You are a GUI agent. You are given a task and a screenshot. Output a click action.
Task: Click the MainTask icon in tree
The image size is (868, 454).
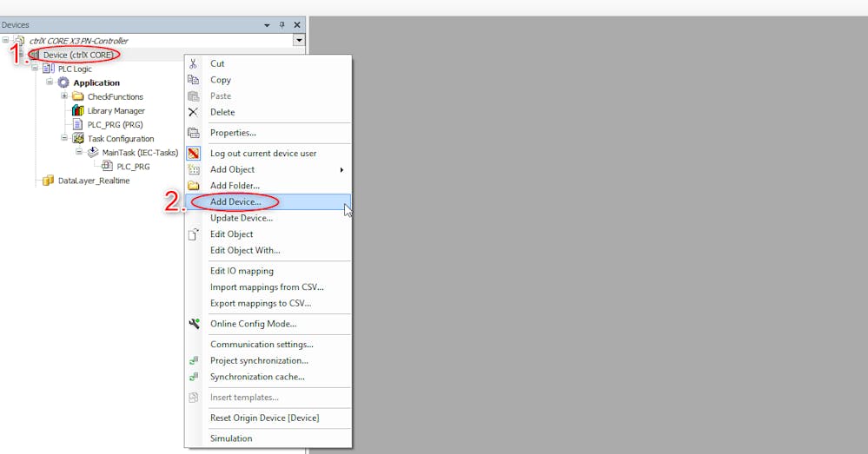point(93,152)
